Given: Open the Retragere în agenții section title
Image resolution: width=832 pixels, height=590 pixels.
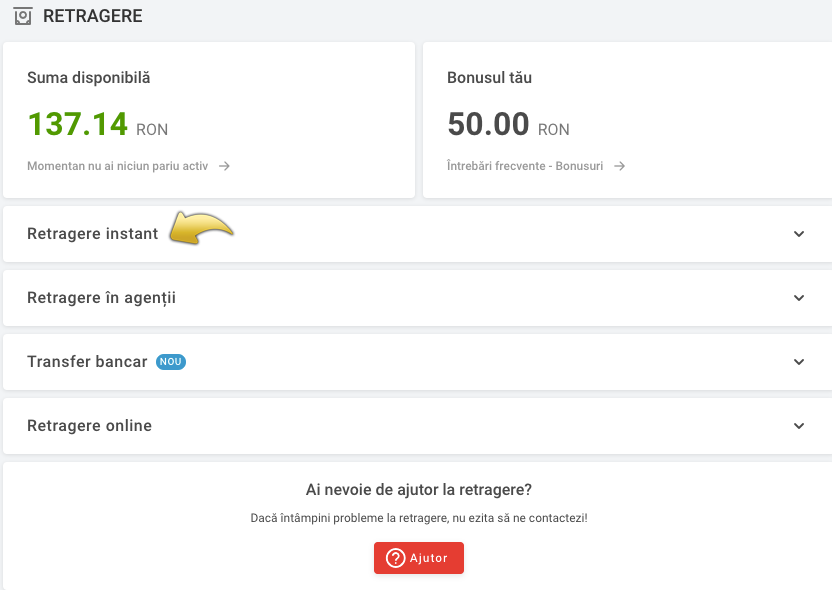Looking at the screenshot, I should click(101, 298).
